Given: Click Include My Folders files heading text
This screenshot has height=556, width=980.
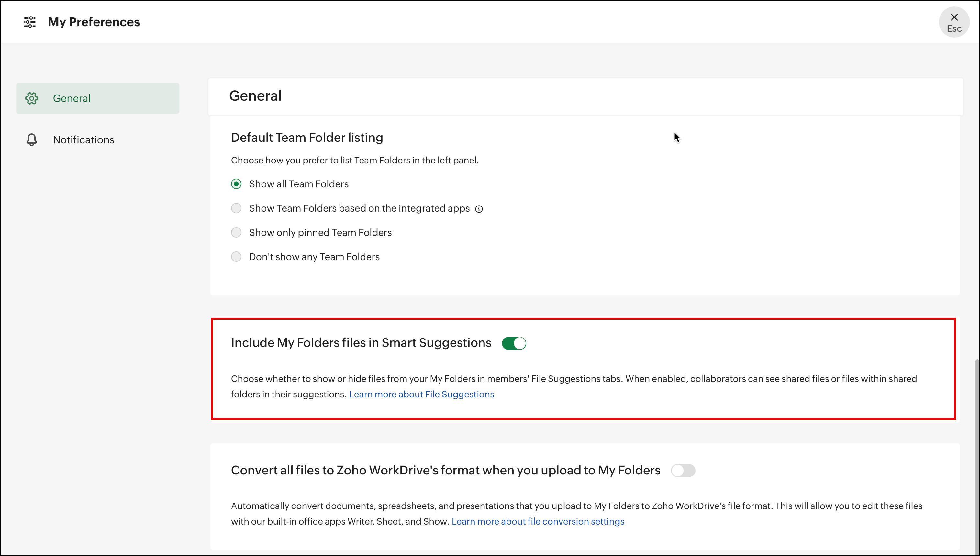Looking at the screenshot, I should (x=361, y=342).
